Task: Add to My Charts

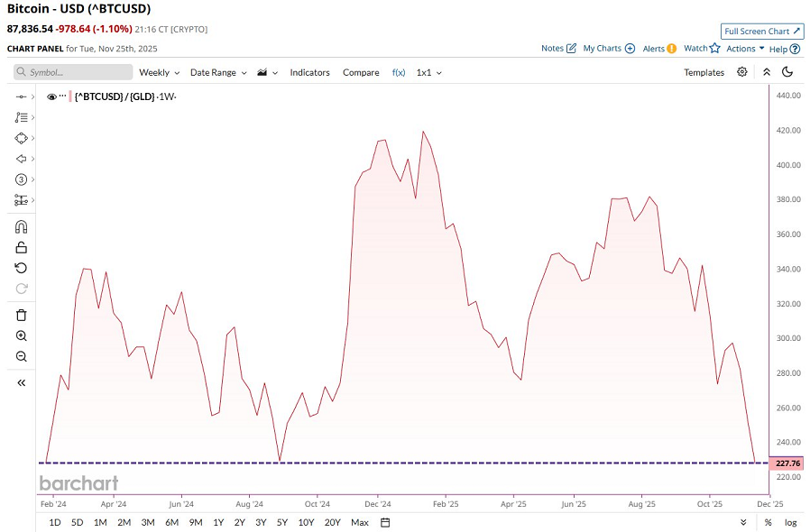Action: tap(609, 48)
